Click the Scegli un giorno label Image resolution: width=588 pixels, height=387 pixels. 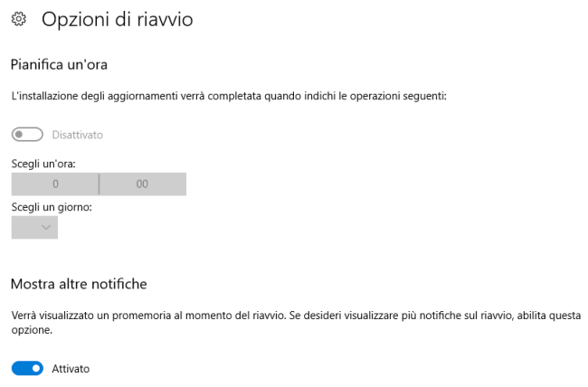[52, 207]
